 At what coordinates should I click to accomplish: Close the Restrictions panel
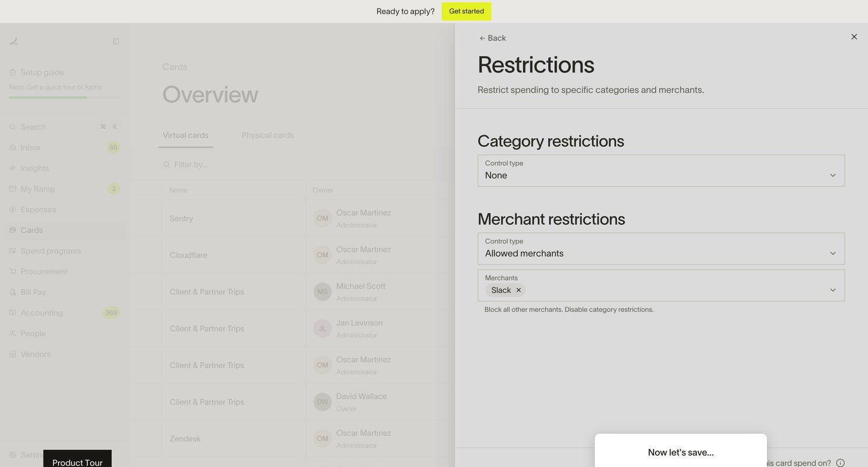(x=854, y=37)
